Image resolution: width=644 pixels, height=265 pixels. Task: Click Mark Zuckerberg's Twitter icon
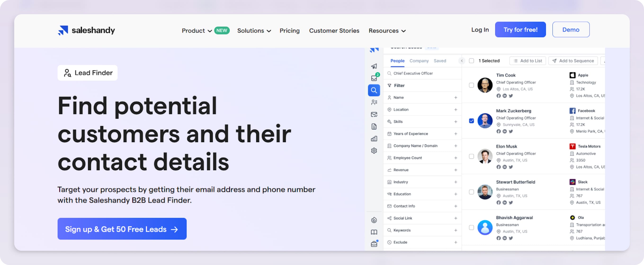[511, 131]
